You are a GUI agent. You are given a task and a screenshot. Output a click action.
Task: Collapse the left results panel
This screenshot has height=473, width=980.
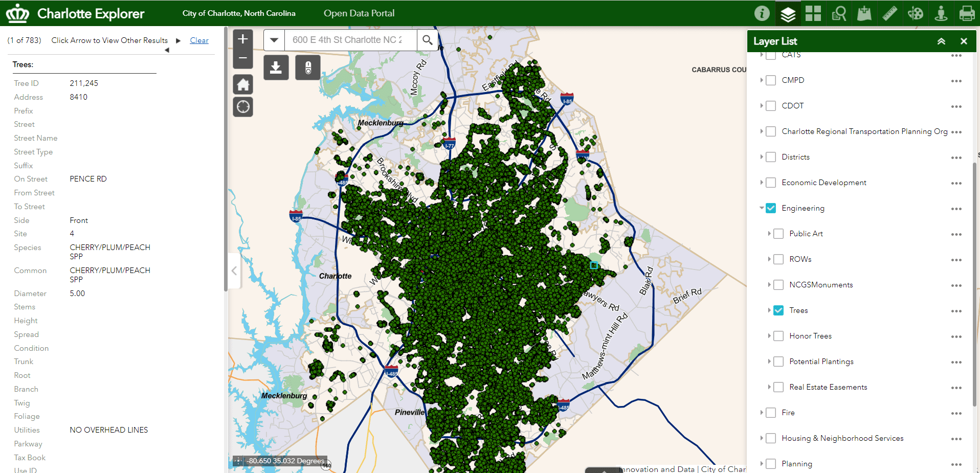[x=234, y=271]
